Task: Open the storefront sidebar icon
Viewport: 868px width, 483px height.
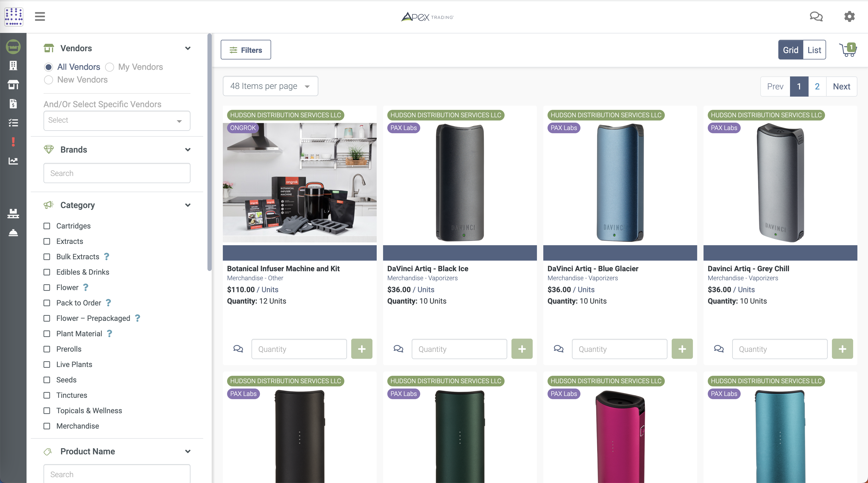Action: point(13,85)
